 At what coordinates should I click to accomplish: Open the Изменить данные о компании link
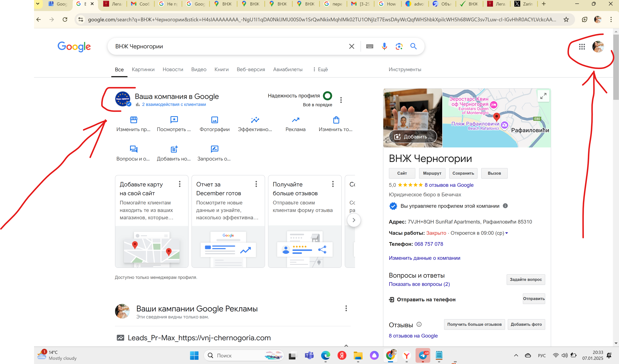click(x=424, y=258)
